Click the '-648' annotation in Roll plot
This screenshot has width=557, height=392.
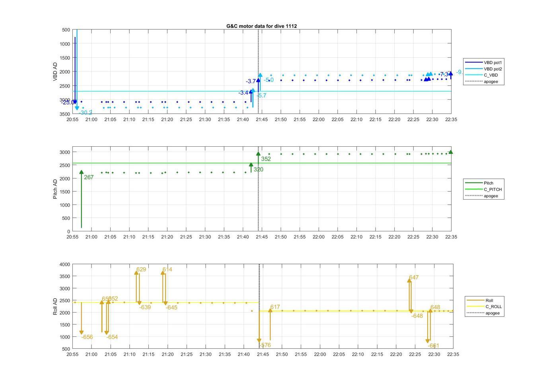pos(417,316)
